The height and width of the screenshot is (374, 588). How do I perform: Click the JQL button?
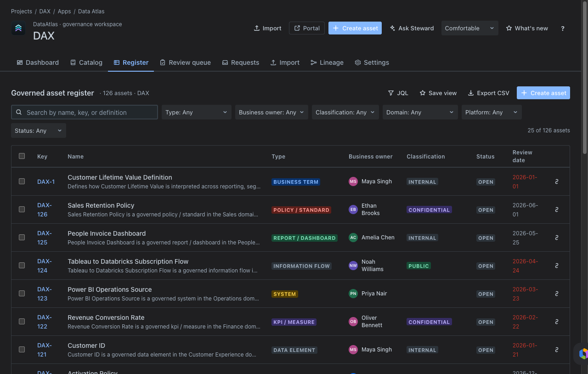click(398, 93)
